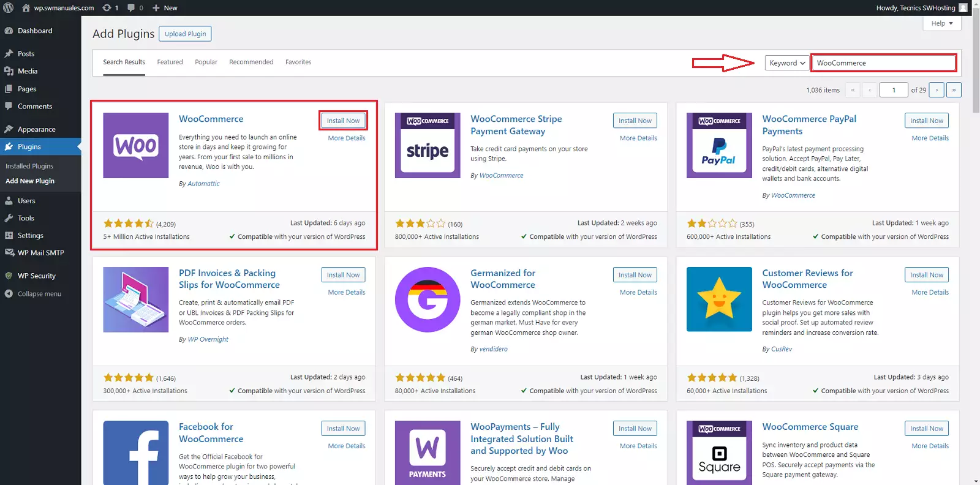This screenshot has width=980, height=485.
Task: Open Dashboard from the sidebar
Action: click(x=35, y=31)
